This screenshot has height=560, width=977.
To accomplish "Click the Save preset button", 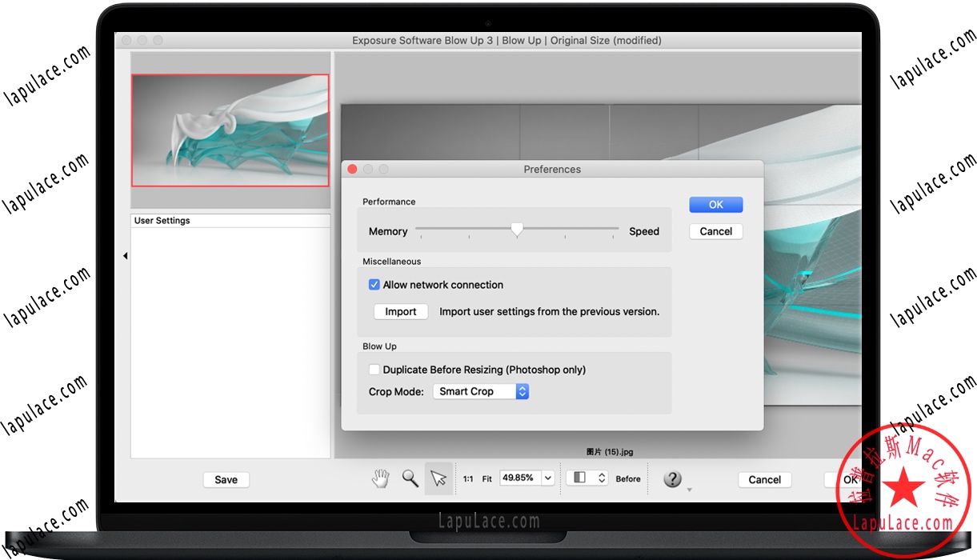I will click(226, 480).
